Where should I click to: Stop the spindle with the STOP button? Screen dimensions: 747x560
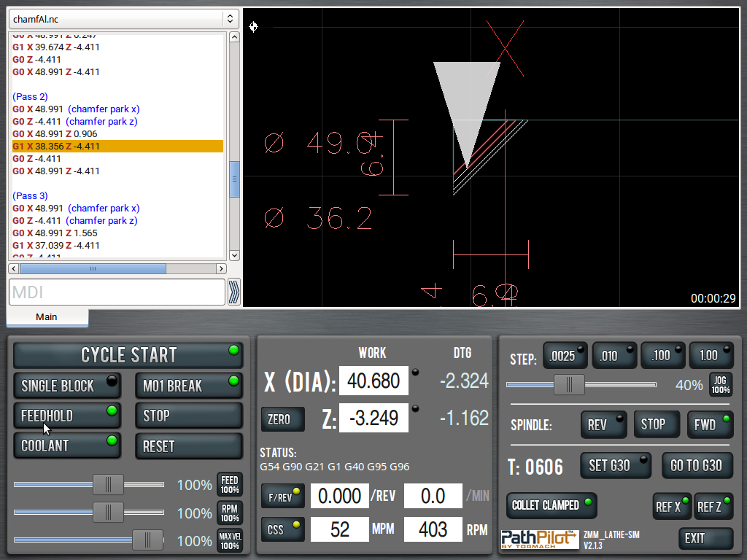(657, 425)
